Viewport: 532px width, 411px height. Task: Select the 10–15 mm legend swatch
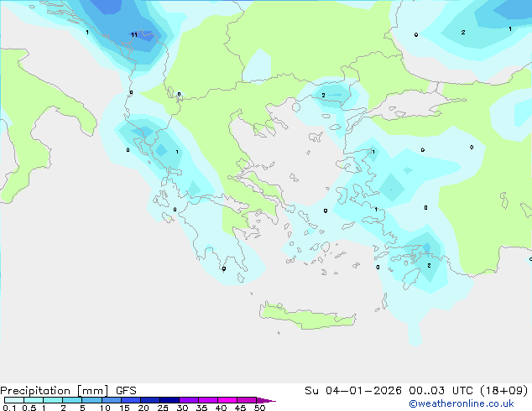coord(111,400)
